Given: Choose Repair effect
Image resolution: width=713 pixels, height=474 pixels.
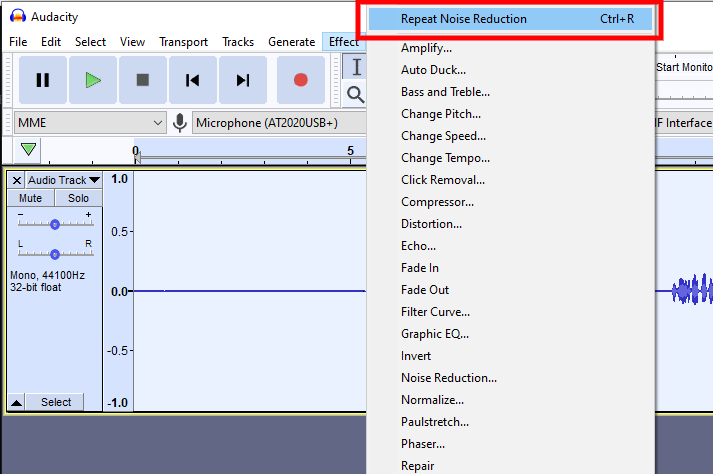Looking at the screenshot, I should click(510, 466).
